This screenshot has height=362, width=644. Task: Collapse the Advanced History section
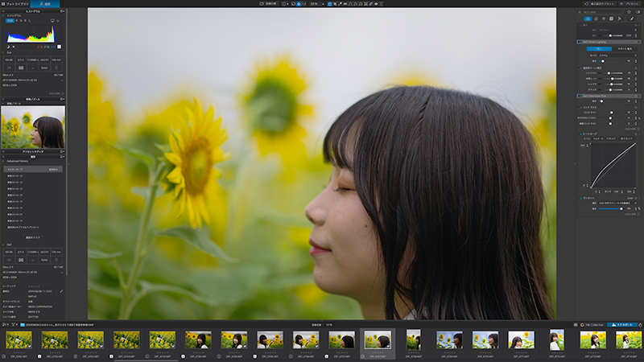click(x=3, y=161)
